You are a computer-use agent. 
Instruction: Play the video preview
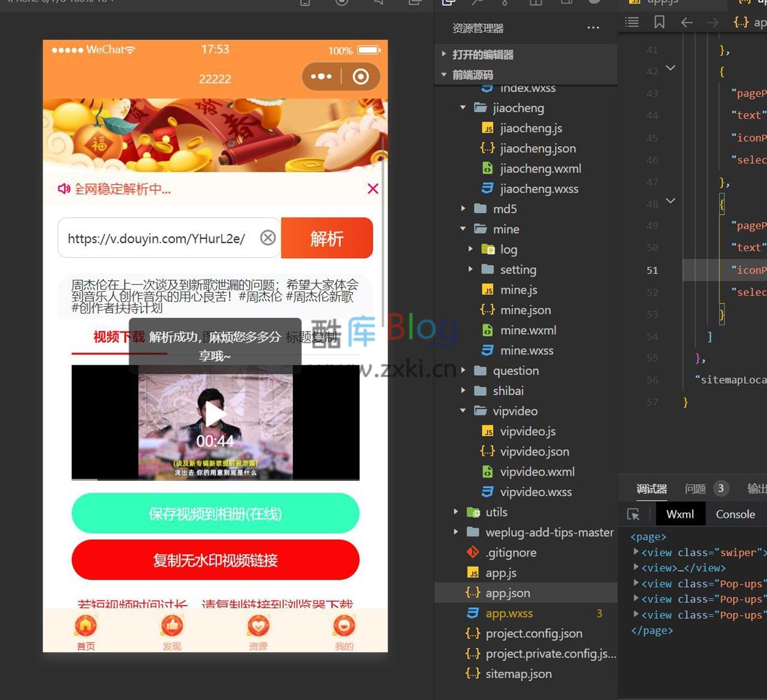click(x=215, y=414)
